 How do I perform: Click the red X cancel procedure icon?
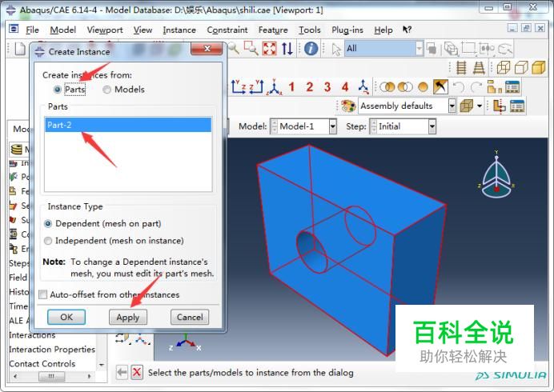tap(137, 372)
